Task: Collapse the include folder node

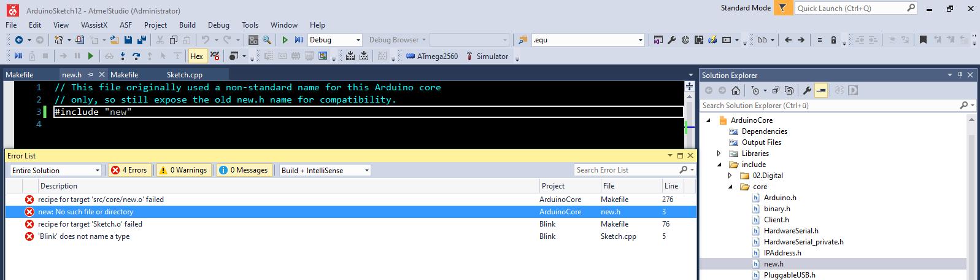Action: (719, 165)
